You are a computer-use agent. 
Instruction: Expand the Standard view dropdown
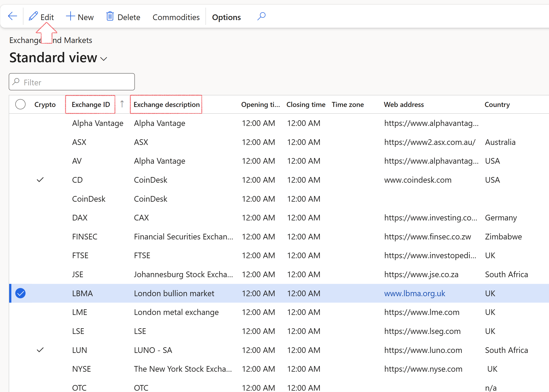tap(104, 59)
